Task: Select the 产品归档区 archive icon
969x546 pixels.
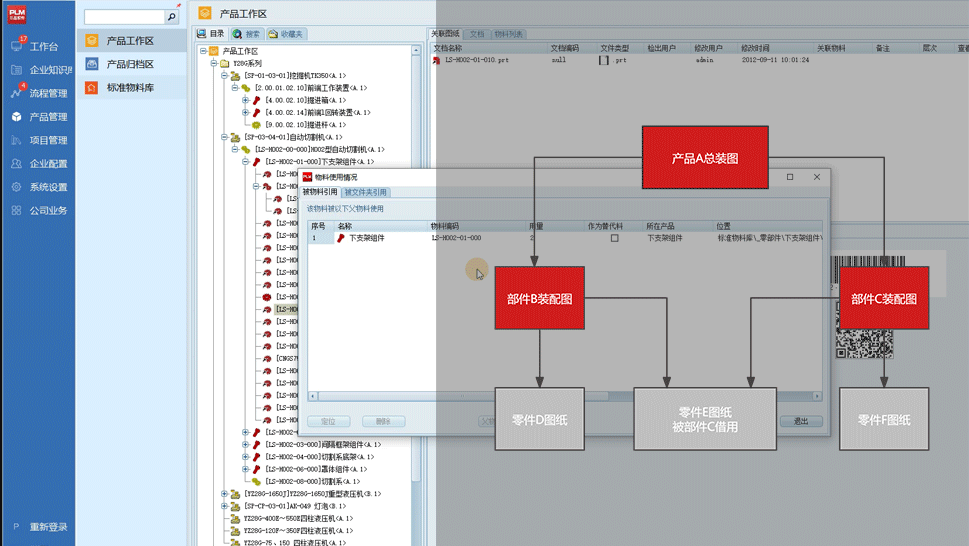Action: [x=92, y=64]
